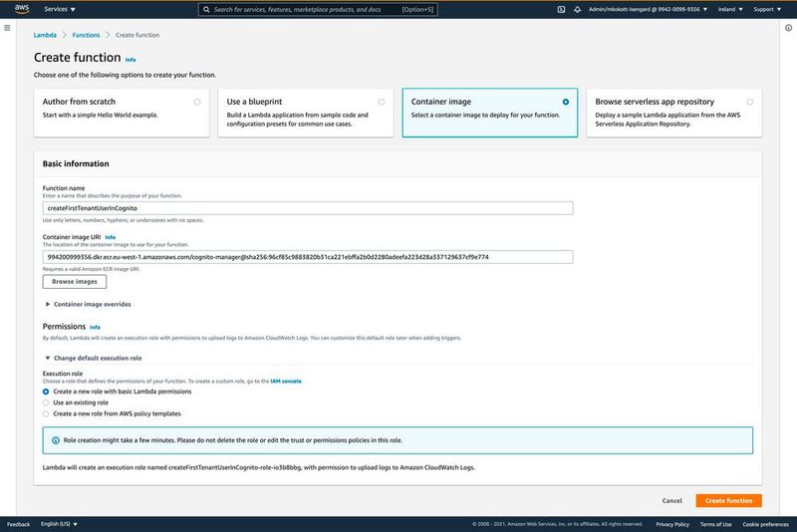Open the AWS home logo
The width and height of the screenshot is (797, 532).
coord(22,9)
